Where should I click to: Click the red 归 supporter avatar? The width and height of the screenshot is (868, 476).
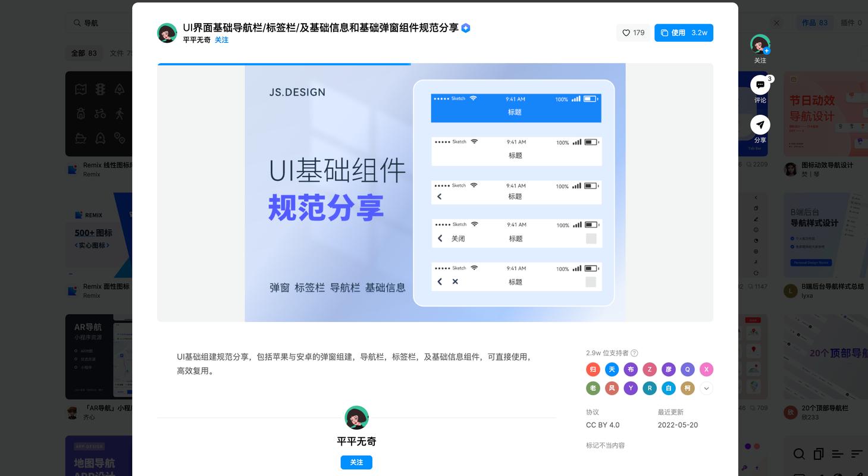point(593,369)
